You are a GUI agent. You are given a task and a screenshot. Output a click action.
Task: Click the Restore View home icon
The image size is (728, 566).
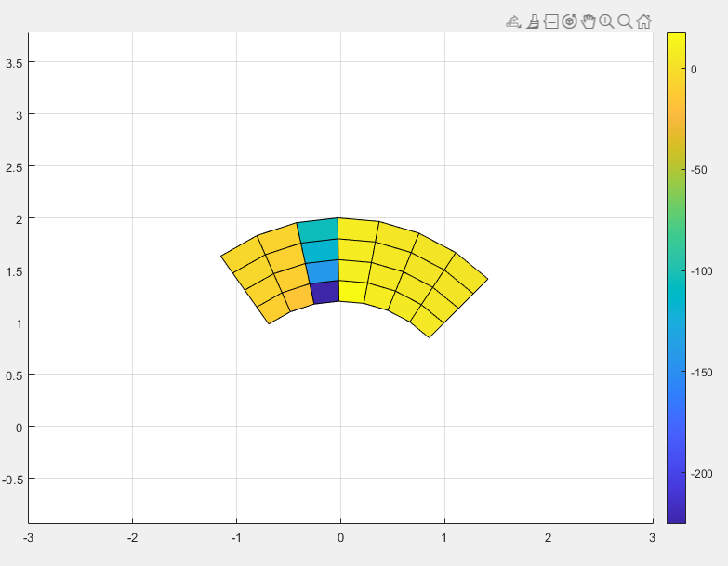point(643,21)
